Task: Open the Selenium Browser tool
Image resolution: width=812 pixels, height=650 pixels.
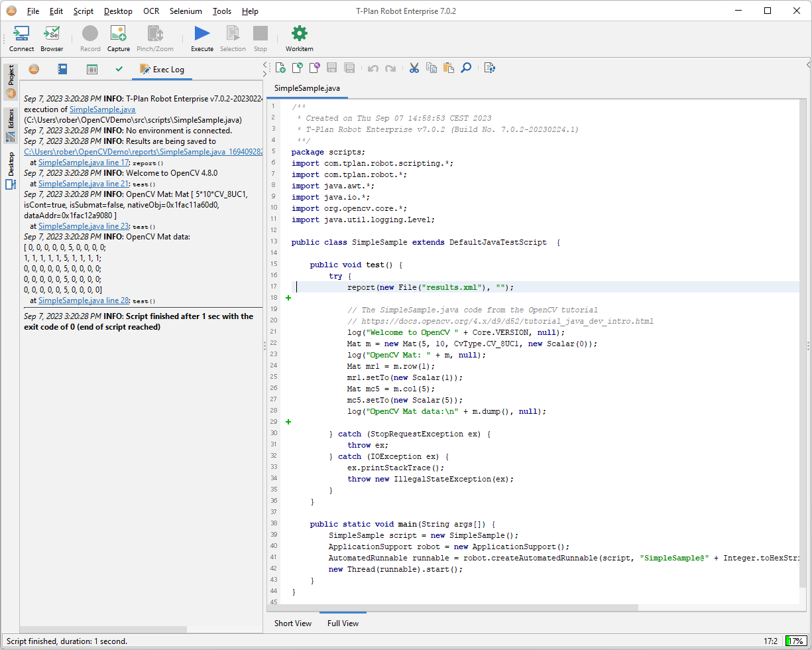Action: (52, 38)
